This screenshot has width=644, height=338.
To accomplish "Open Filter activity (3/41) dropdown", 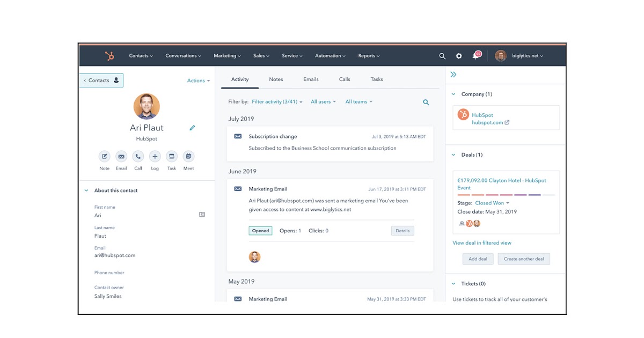I will click(277, 102).
